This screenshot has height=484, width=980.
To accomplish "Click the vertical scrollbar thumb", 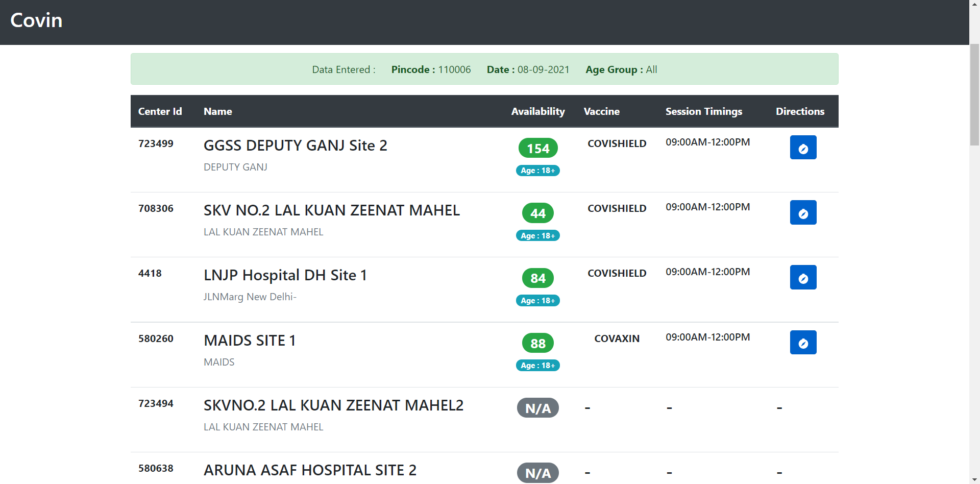I will (974, 94).
